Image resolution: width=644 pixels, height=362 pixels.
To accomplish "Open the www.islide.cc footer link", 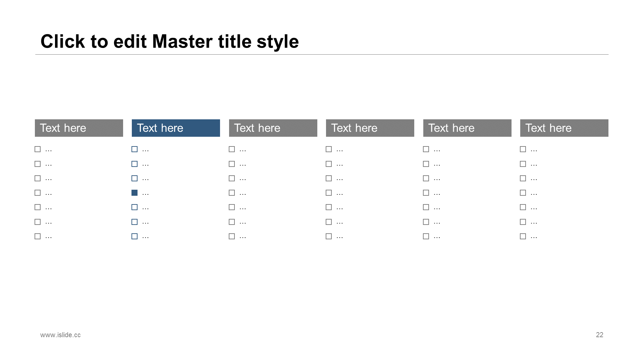I will 60,335.
